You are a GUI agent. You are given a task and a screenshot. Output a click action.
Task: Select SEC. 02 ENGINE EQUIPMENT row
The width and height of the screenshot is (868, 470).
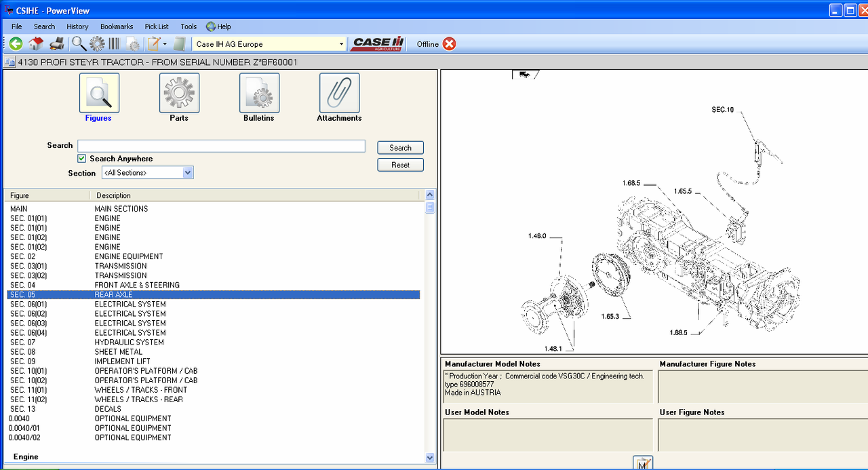(214, 256)
